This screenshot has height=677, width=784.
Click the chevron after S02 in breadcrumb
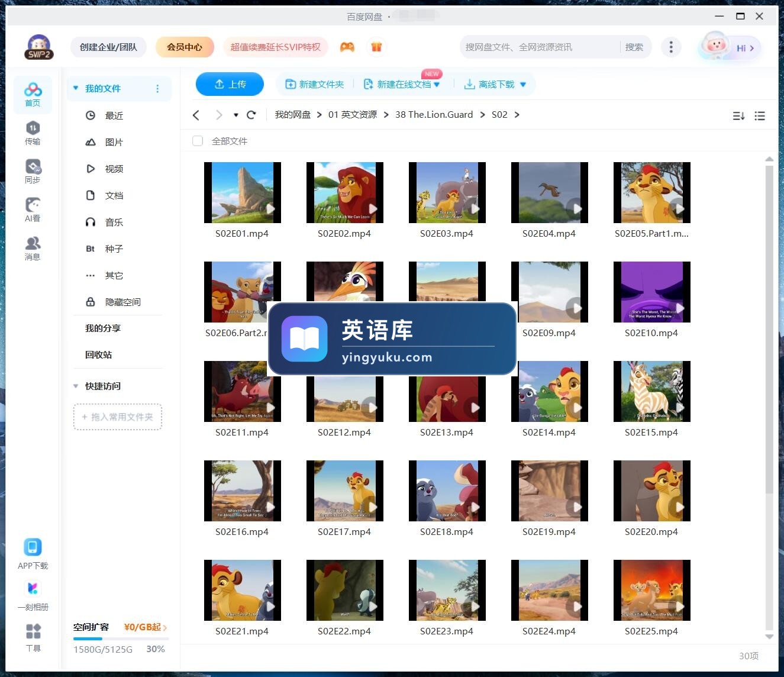[517, 115]
